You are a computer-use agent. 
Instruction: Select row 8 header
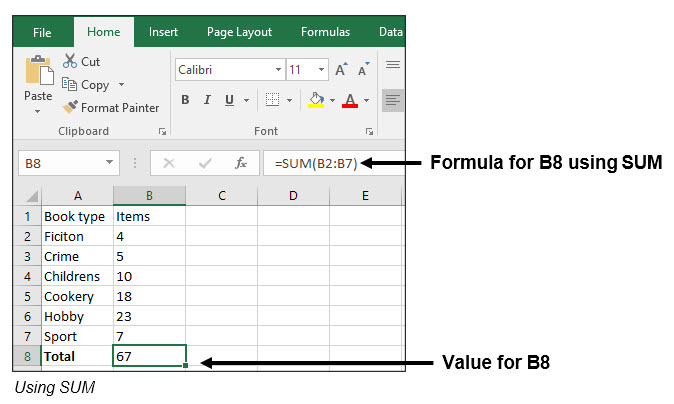(27, 356)
